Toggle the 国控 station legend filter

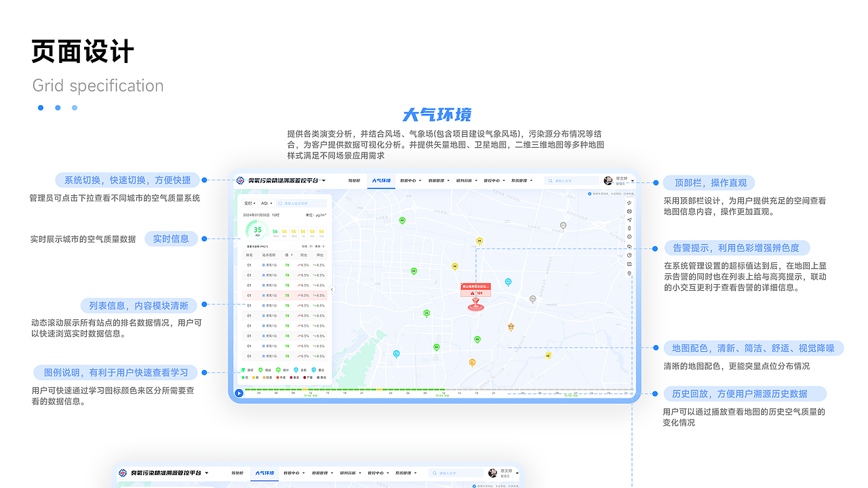click(x=248, y=370)
